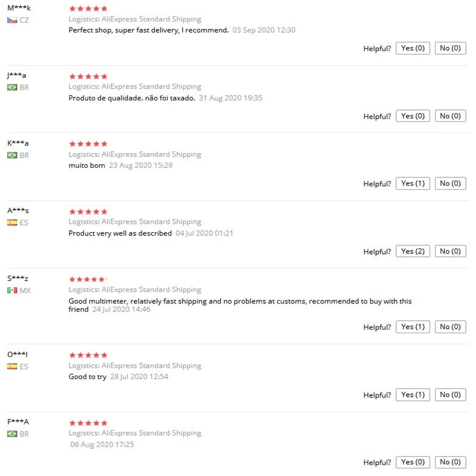Click the Czech flag icon beside M***k
476x476 pixels.
12,20
